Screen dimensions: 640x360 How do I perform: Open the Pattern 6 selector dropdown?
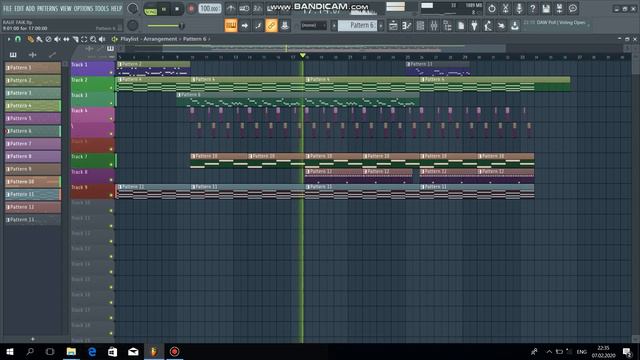[x=358, y=25]
